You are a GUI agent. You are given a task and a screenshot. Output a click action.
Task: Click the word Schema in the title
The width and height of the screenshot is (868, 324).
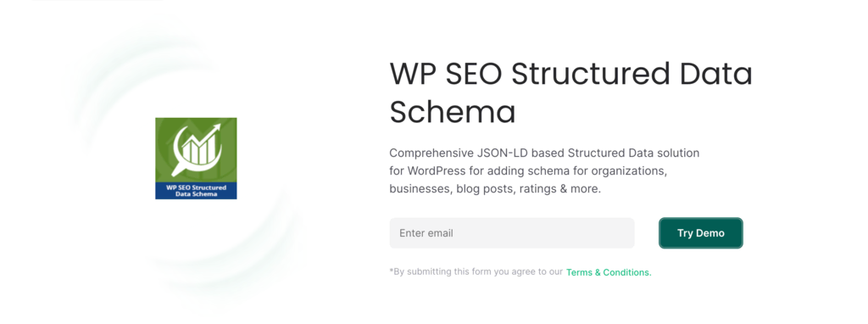pos(453,112)
